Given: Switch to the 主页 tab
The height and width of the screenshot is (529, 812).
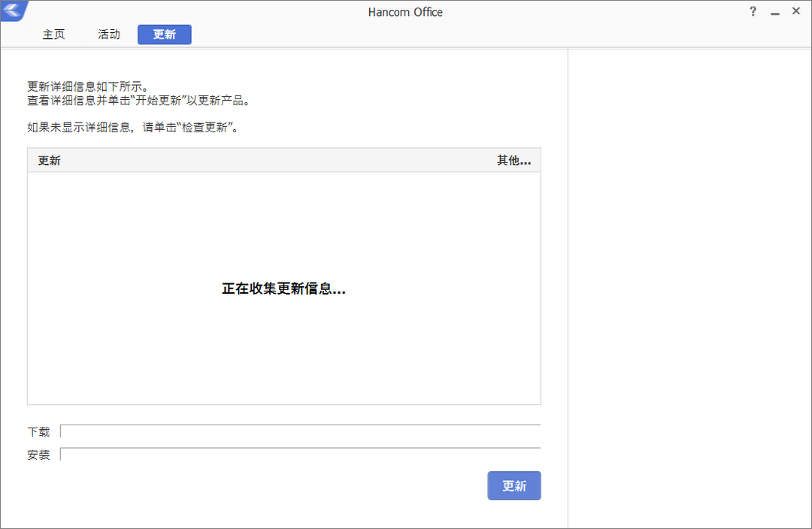Looking at the screenshot, I should [53, 35].
